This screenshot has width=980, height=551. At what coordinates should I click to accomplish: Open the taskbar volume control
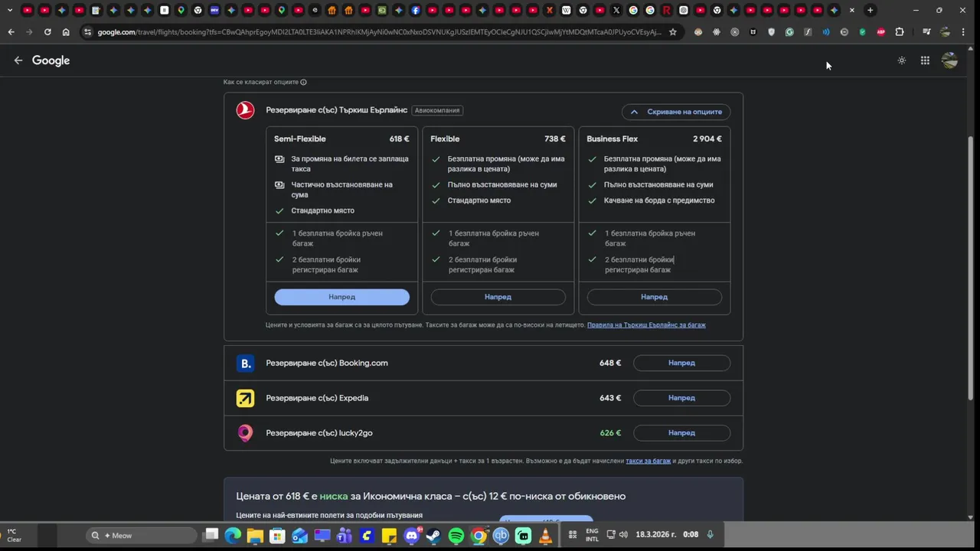click(623, 534)
